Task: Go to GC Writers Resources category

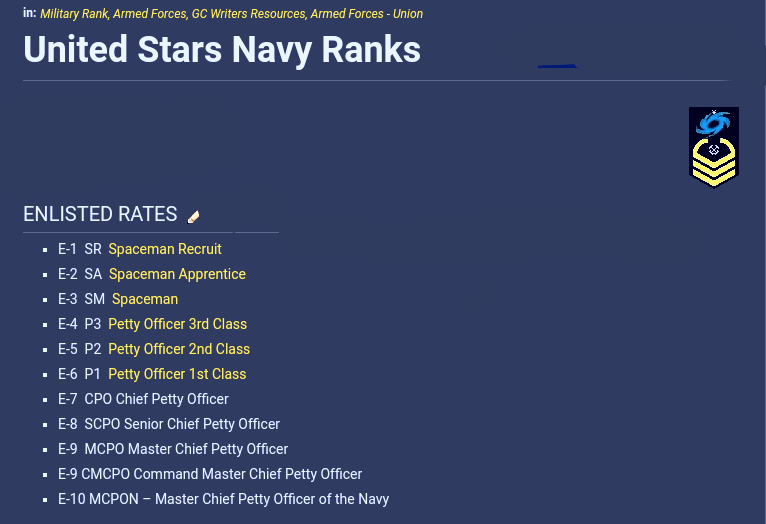Action: point(248,14)
